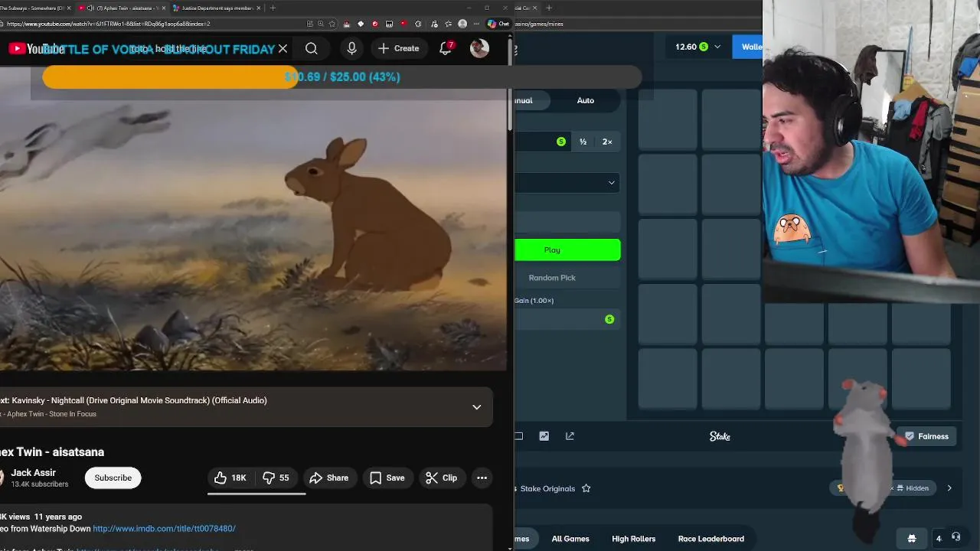Open browser more options ellipsis menu
The image size is (980, 551).
click(x=477, y=24)
